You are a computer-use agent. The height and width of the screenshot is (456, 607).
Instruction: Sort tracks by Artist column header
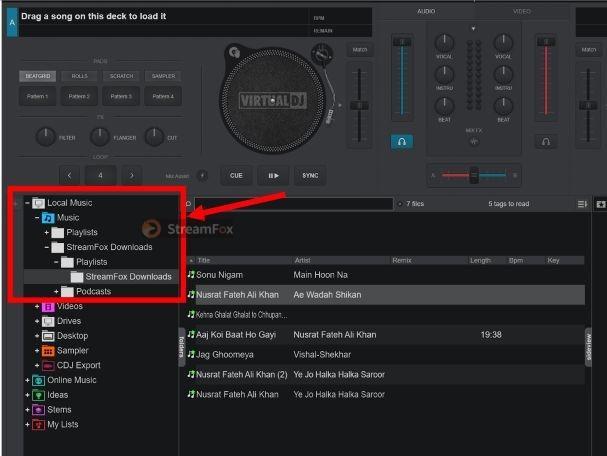point(341,260)
